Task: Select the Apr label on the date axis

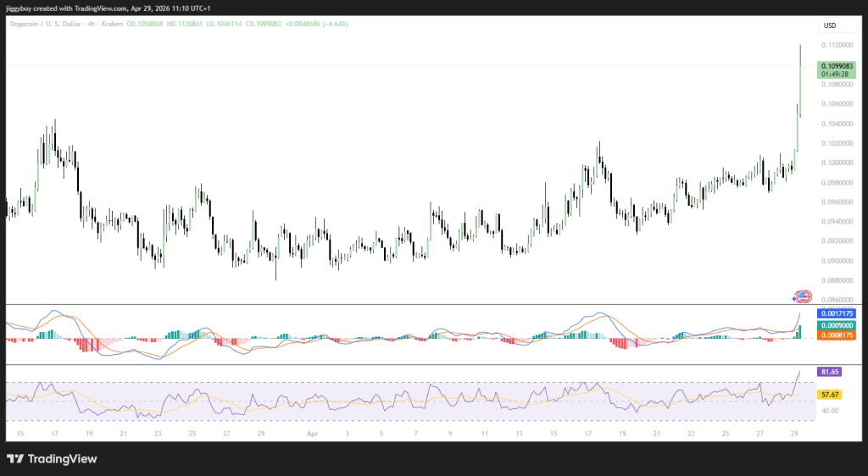Action: (313, 433)
